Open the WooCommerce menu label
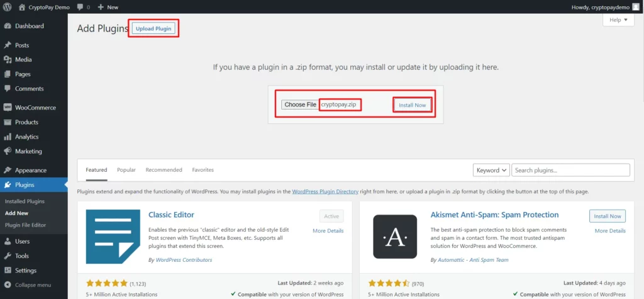 click(35, 108)
